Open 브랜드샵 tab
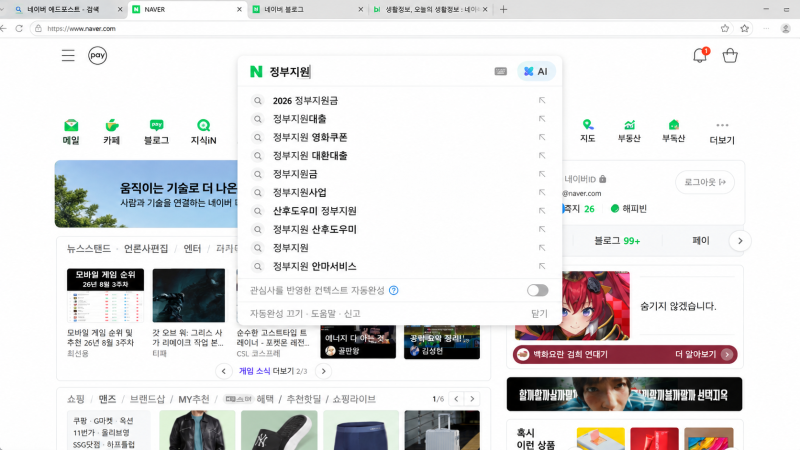Viewport: 800px width, 450px height. click(147, 399)
